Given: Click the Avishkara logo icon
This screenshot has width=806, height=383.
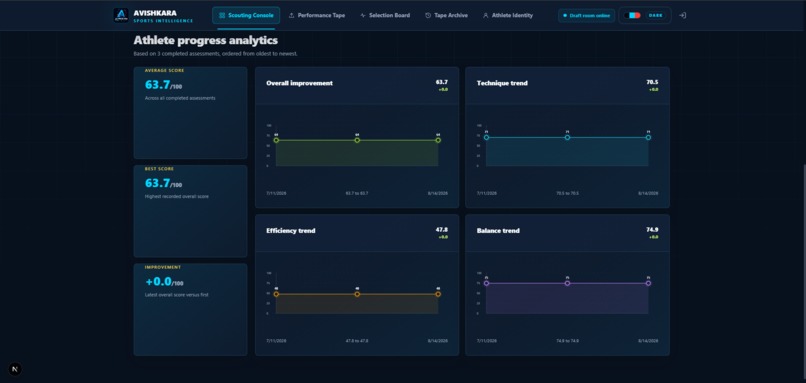Looking at the screenshot, I should (x=121, y=15).
